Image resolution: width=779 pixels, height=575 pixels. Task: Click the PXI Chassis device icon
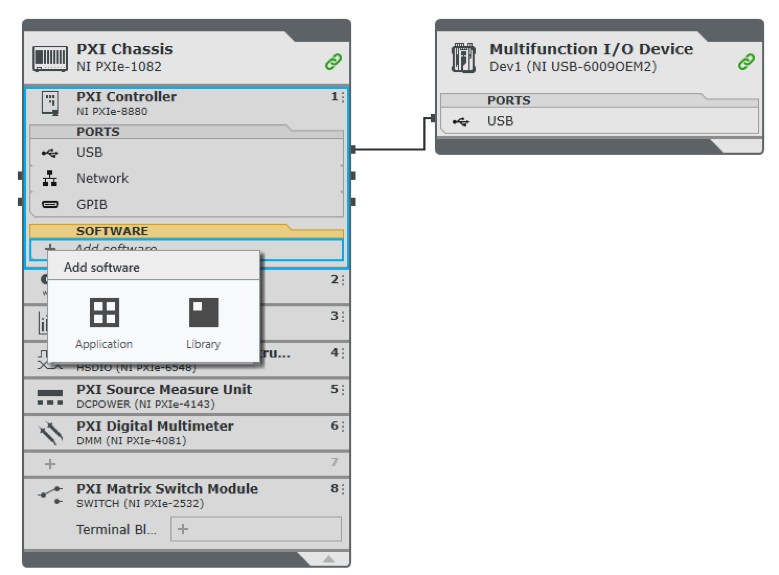point(50,58)
